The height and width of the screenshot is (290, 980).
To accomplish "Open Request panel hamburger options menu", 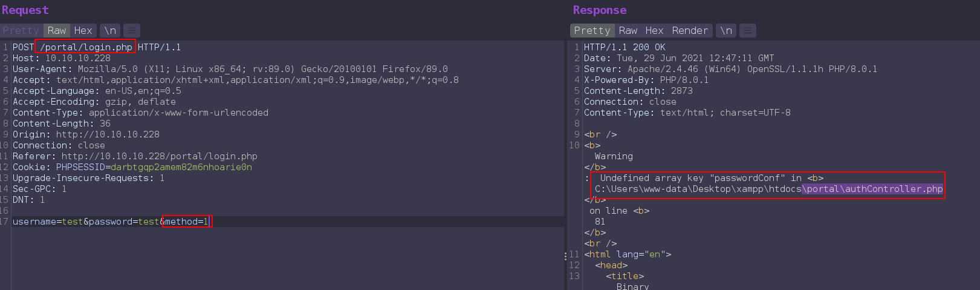I will pos(132,30).
